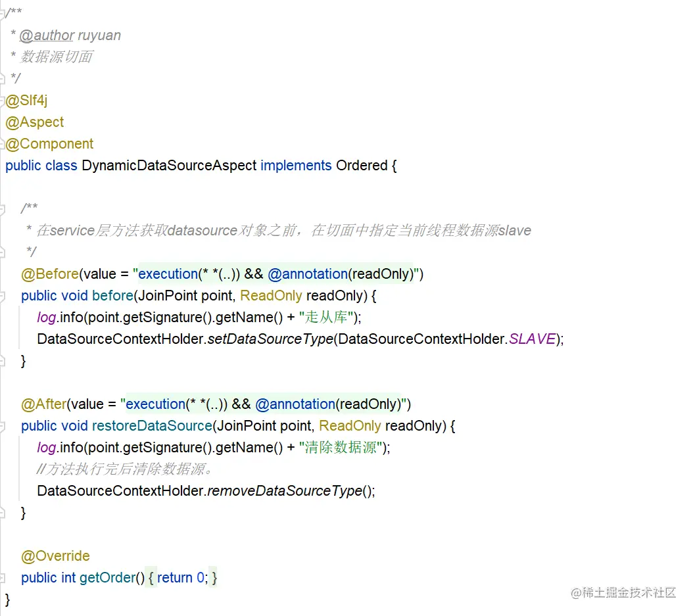This screenshot has width=693, height=616.
Task: Click the @Slf4j annotation
Action: click(26, 101)
